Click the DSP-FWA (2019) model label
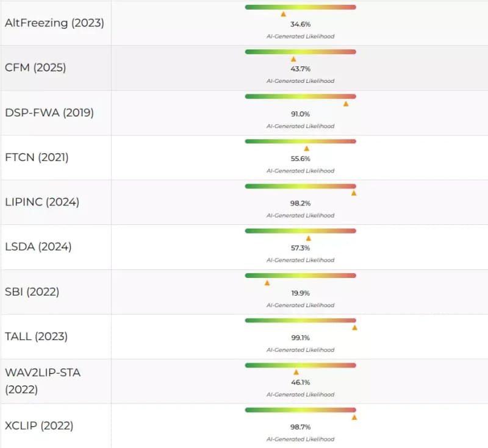Screen dimensions: 488x448 [x=49, y=113]
